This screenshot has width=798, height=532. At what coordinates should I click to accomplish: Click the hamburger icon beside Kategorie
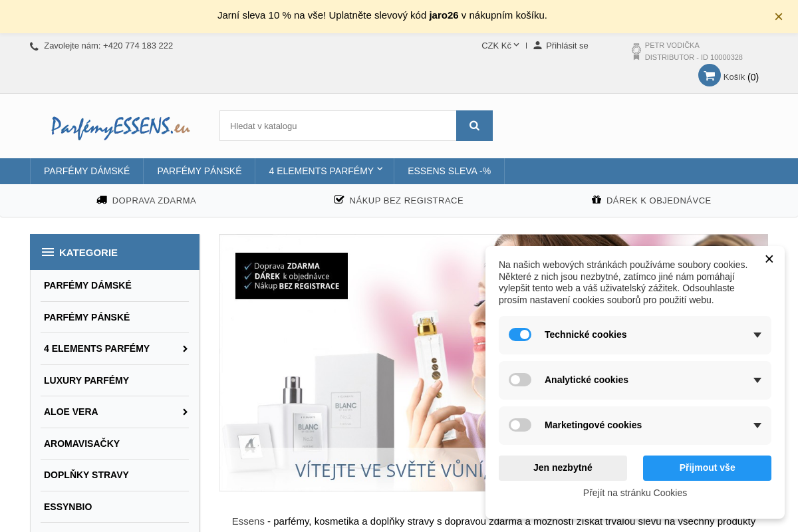[x=48, y=252]
